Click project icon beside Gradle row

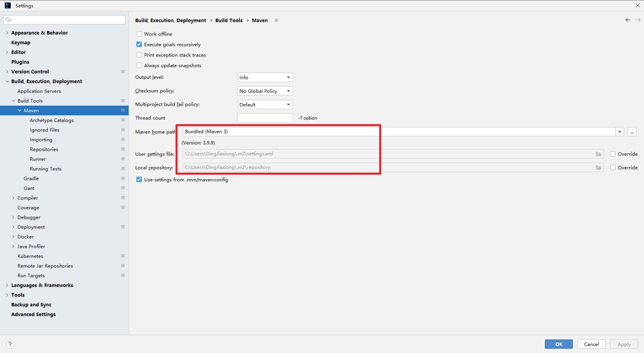(x=123, y=179)
